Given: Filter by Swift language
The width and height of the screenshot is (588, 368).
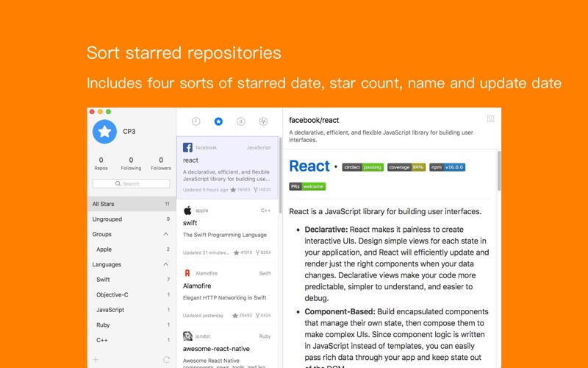Looking at the screenshot, I should pyautogui.click(x=132, y=280).
